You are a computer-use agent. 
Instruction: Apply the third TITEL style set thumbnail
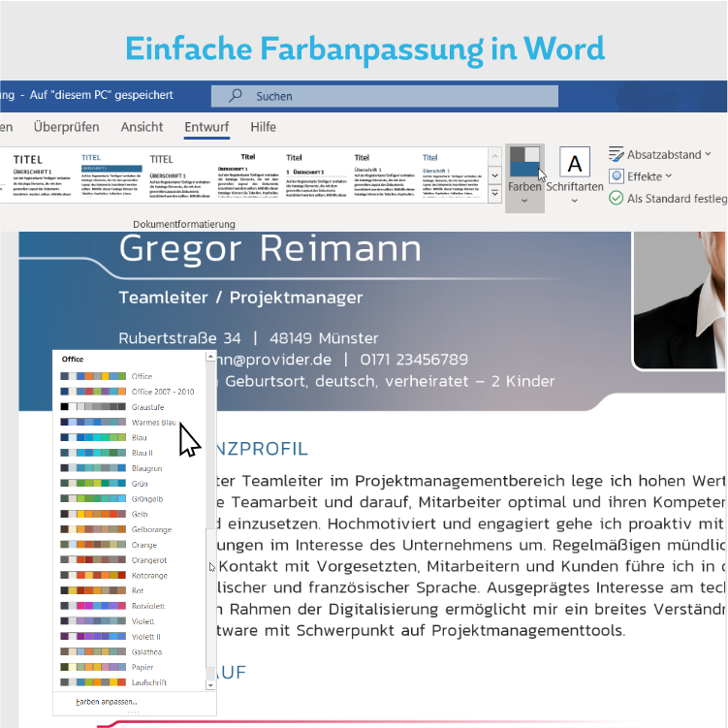coord(179,175)
